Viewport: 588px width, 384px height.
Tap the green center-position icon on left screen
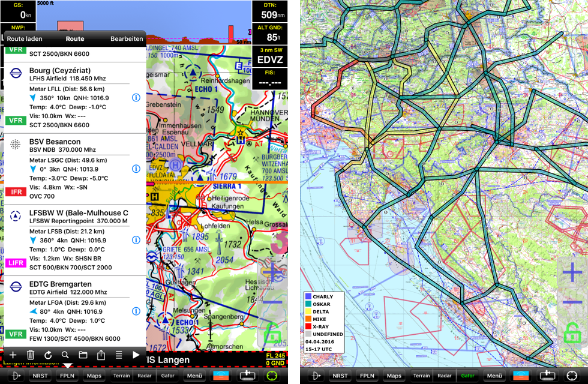pos(272,376)
